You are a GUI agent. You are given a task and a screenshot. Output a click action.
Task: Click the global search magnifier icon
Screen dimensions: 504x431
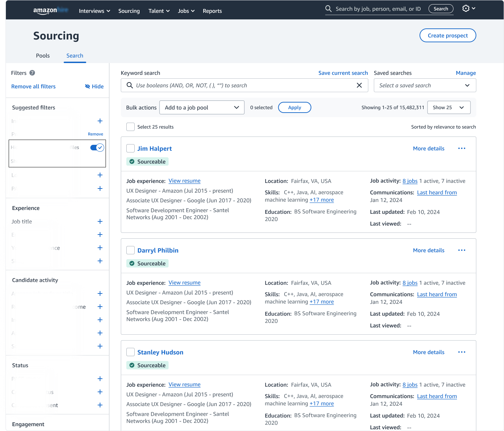[328, 9]
